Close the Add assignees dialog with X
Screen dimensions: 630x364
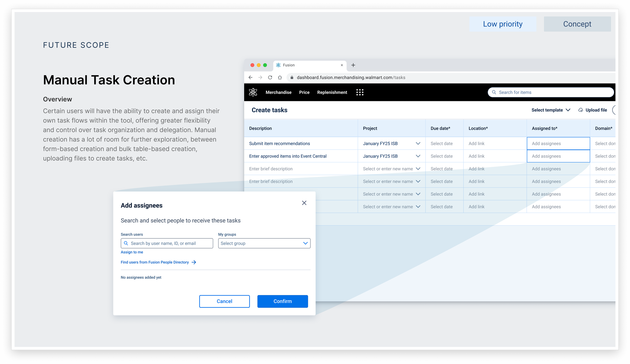coord(304,203)
